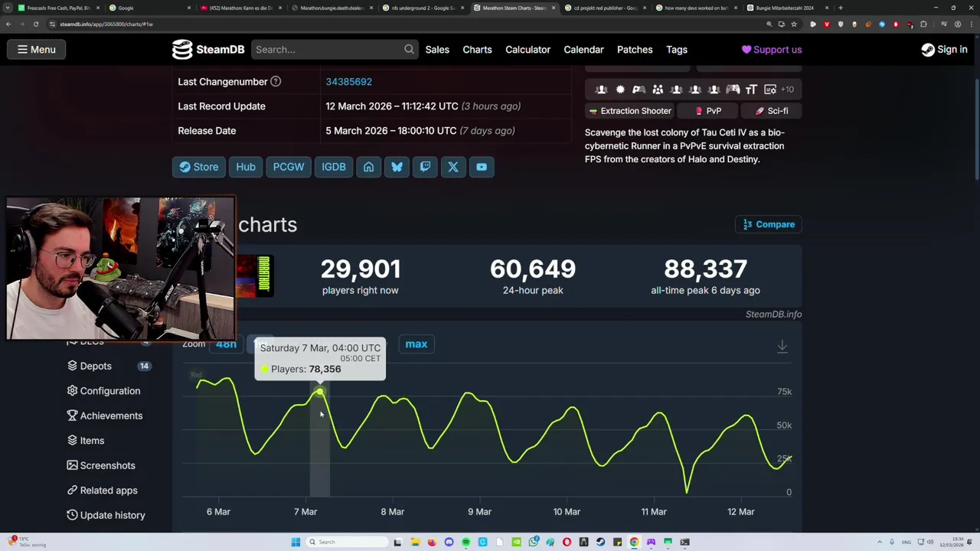Click the Marathon game thumbnail
The image size is (980, 551).
click(x=254, y=276)
